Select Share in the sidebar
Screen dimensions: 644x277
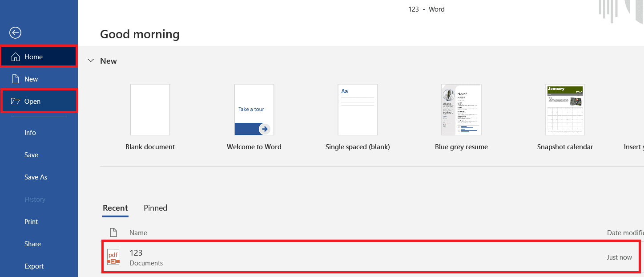[32, 244]
